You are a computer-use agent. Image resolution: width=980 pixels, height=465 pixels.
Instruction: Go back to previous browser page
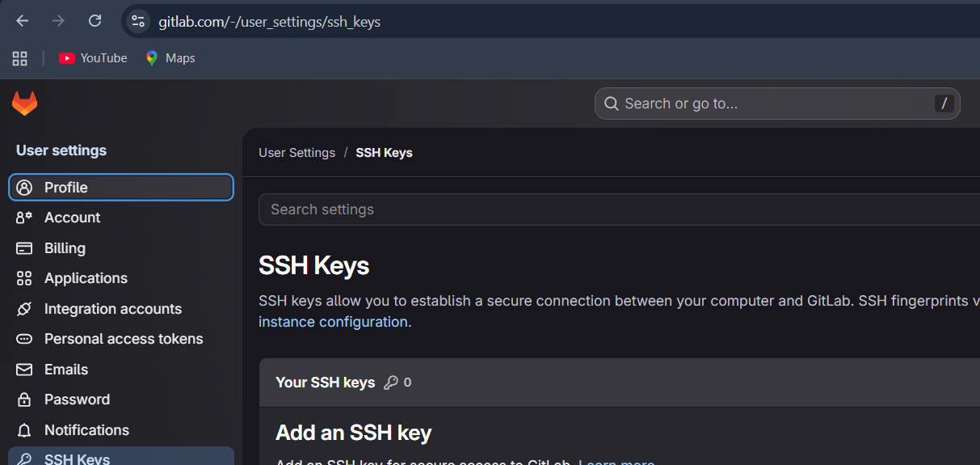[x=23, y=21]
